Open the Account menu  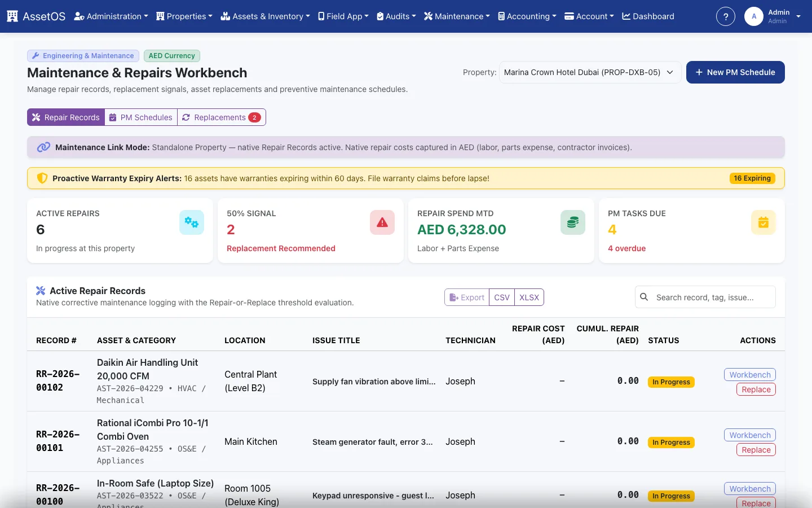589,16
